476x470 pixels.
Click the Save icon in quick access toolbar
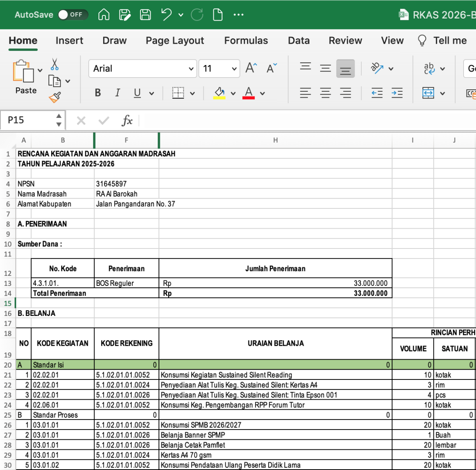click(x=145, y=14)
